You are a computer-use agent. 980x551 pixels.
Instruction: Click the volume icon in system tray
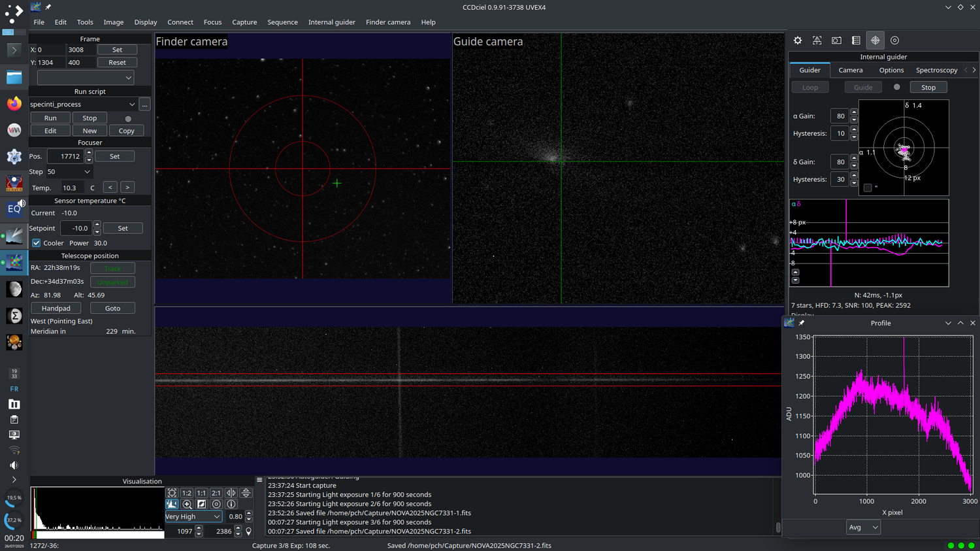[14, 465]
